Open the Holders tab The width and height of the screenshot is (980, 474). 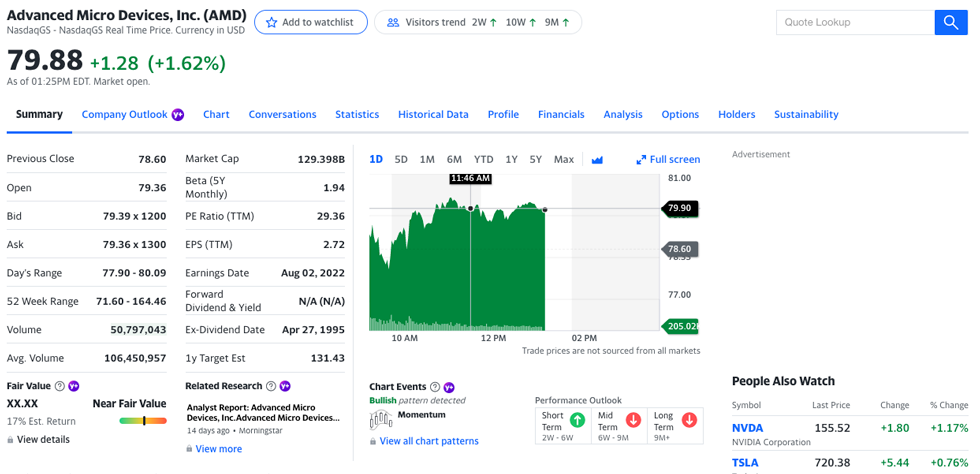737,114
